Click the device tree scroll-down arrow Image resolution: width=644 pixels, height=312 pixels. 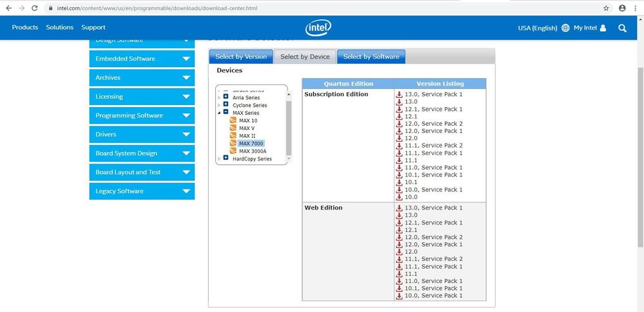(288, 158)
